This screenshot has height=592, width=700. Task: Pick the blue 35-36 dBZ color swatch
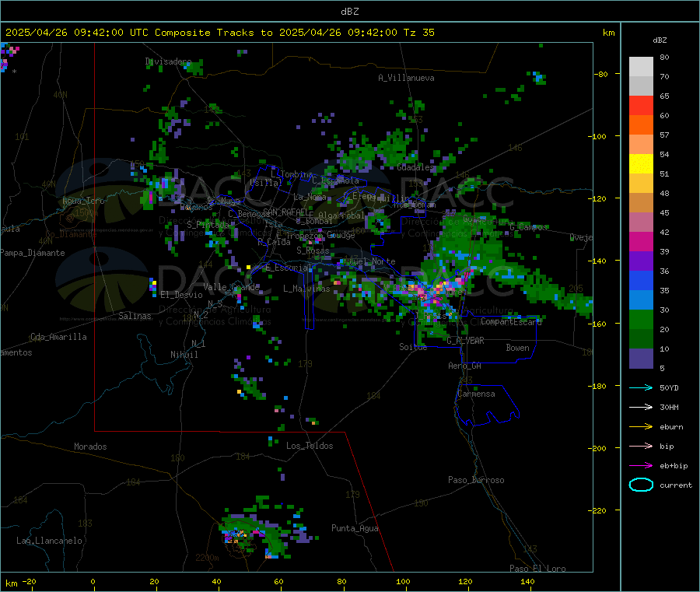(x=641, y=280)
